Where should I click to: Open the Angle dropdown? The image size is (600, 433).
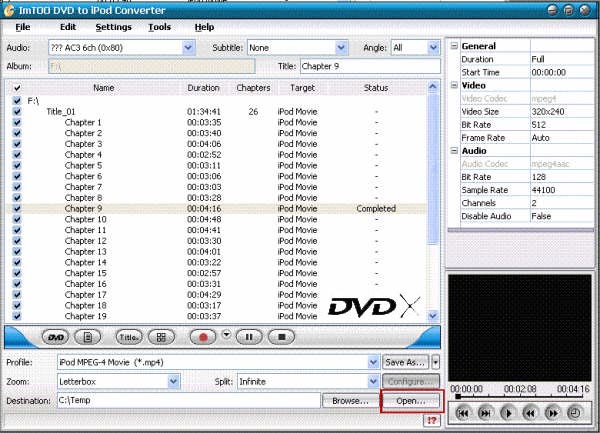433,48
